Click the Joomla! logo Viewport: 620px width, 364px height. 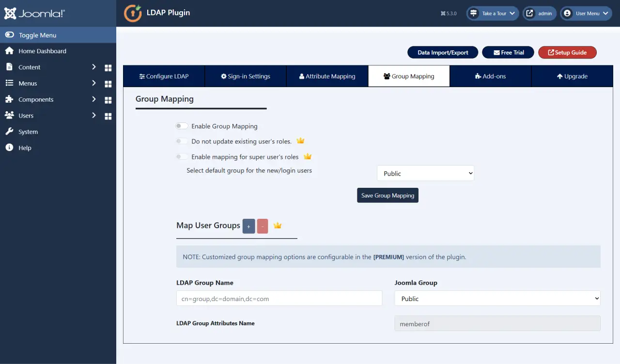(34, 14)
